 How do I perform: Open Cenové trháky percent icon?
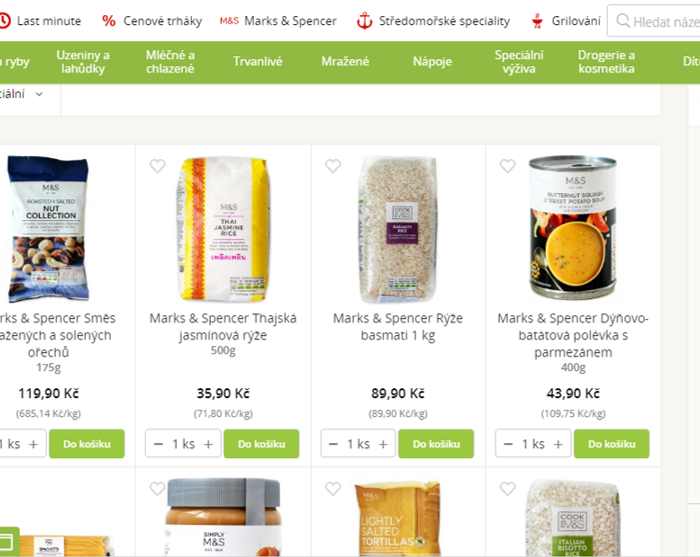coord(108,21)
